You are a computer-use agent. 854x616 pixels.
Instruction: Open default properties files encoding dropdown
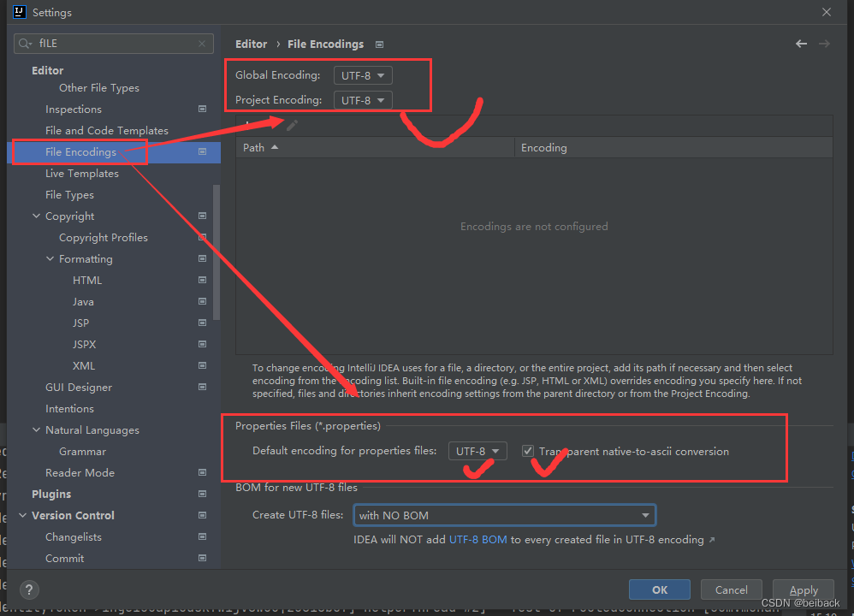(x=477, y=451)
